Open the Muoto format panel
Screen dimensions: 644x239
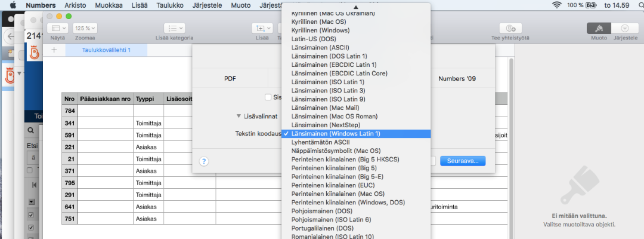click(x=599, y=28)
